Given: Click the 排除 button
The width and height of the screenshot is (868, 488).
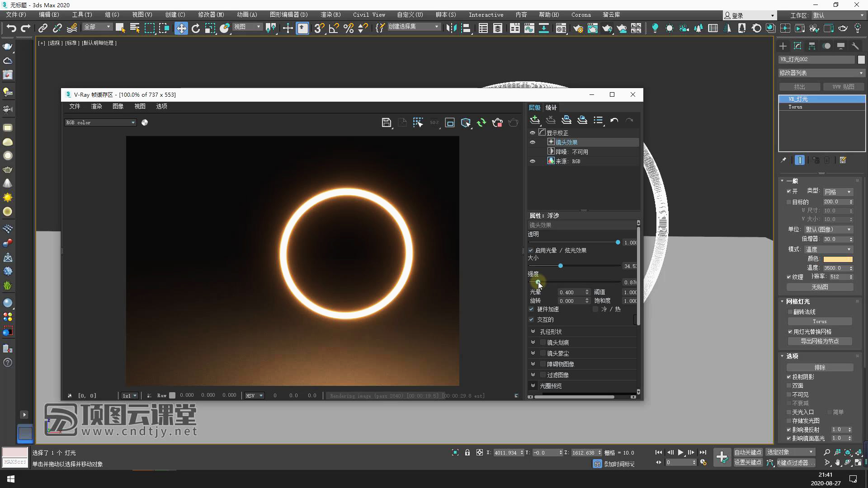Looking at the screenshot, I should [820, 367].
